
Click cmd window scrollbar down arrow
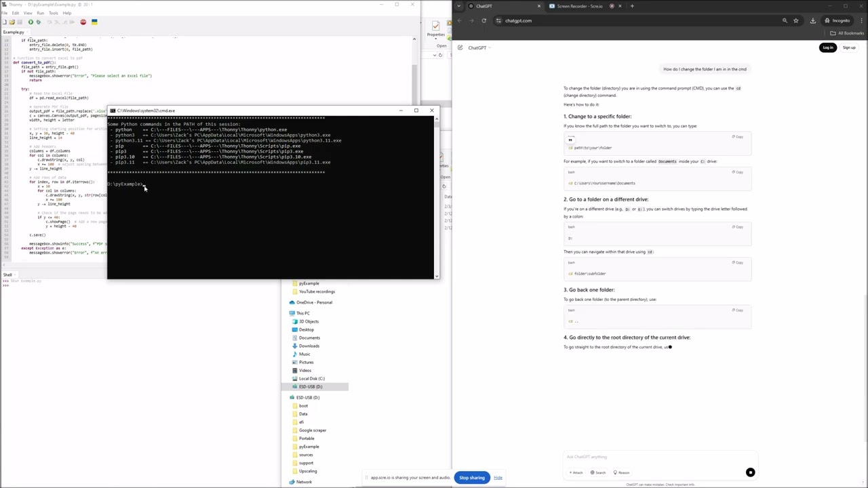pyautogui.click(x=437, y=276)
